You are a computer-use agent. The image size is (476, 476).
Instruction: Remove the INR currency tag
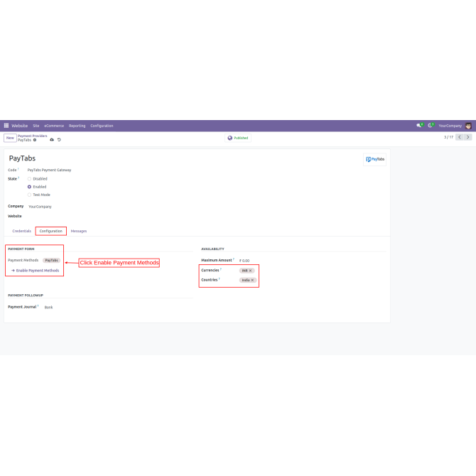point(251,271)
